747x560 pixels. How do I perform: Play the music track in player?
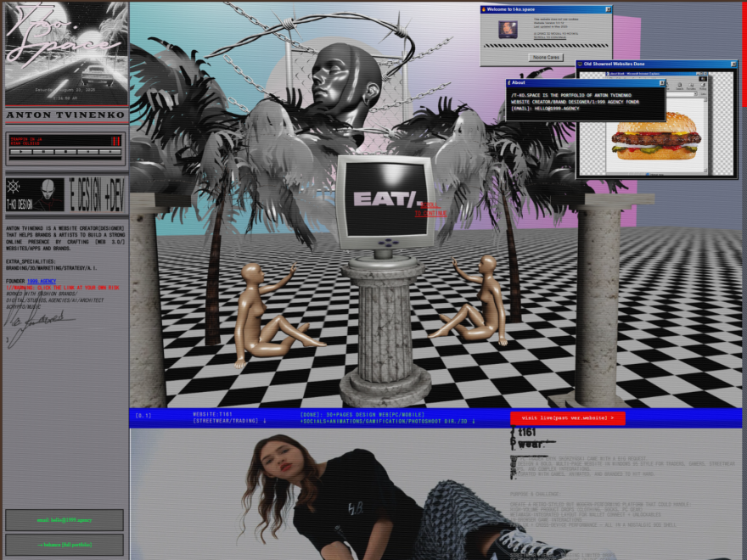(20, 152)
